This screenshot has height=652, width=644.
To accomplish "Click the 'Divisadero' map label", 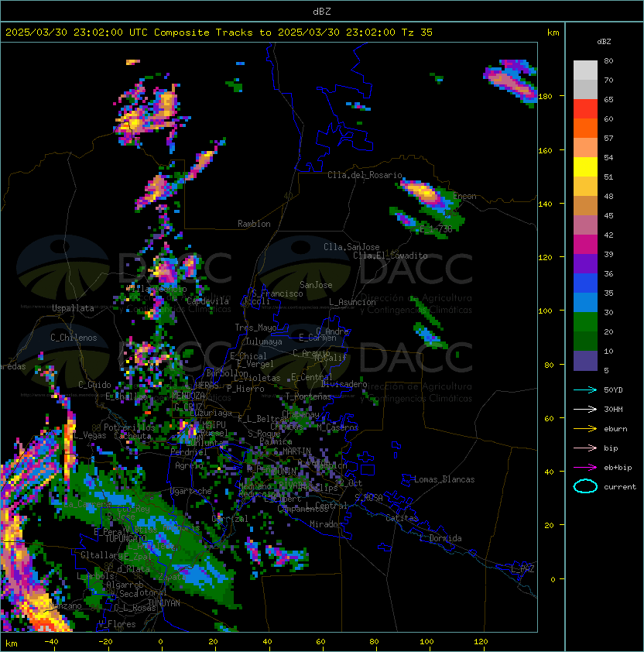I will click(344, 384).
